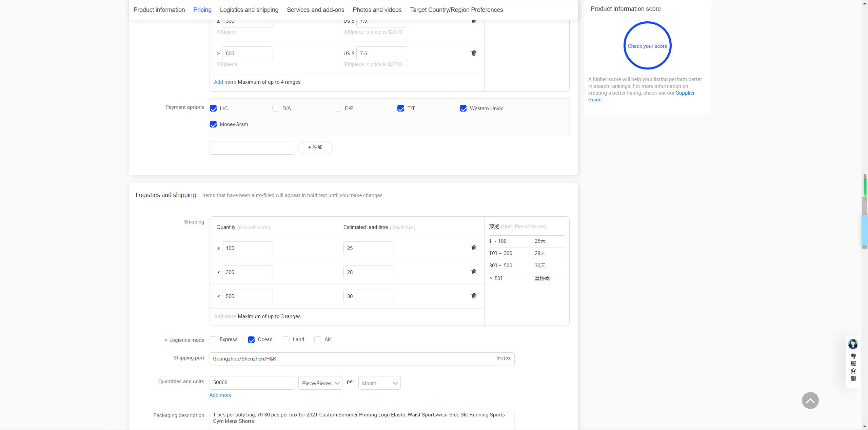Expand the Month period dropdown
This screenshot has height=430, width=868.
(x=379, y=383)
